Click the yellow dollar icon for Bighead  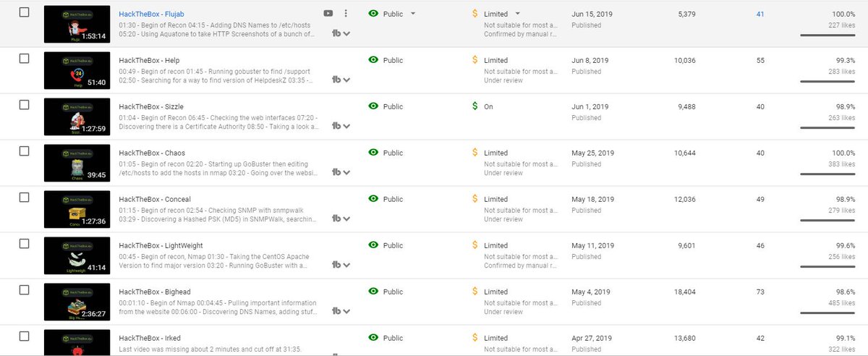coord(475,292)
